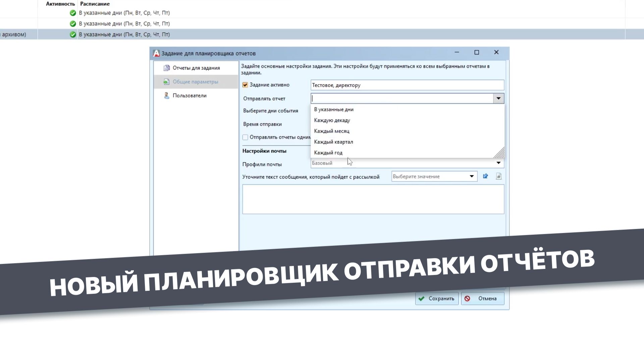644x362 pixels.
Task: Select Каждый квартал from the schedule list
Action: coord(333,142)
